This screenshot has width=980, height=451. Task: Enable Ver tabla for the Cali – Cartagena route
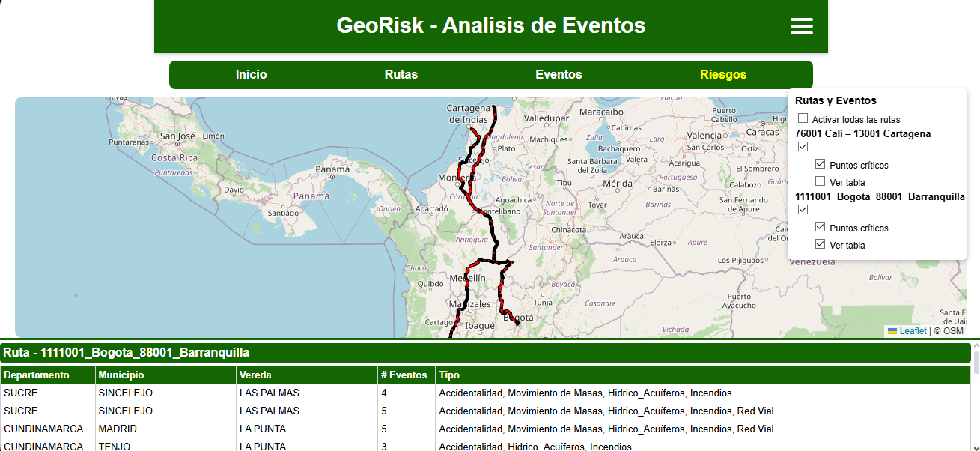pyautogui.click(x=820, y=181)
